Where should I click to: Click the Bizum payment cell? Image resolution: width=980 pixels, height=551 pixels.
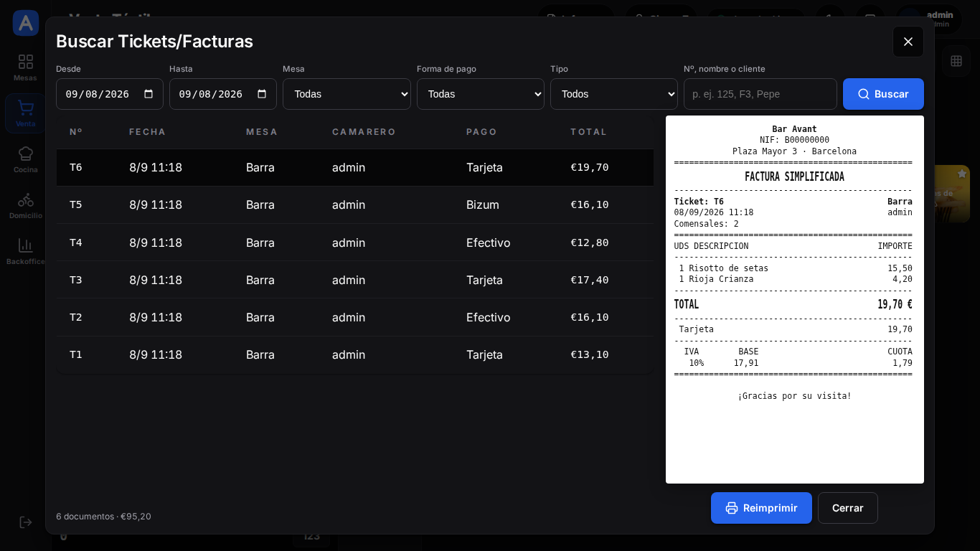click(x=483, y=204)
